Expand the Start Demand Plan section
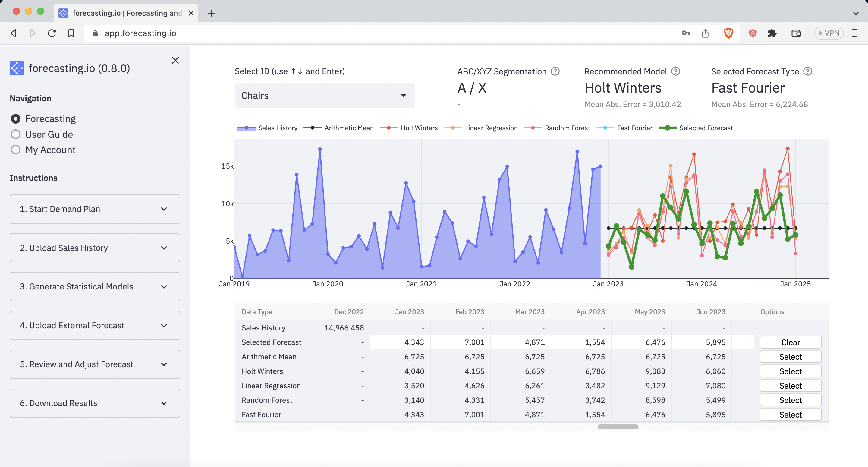 click(95, 209)
